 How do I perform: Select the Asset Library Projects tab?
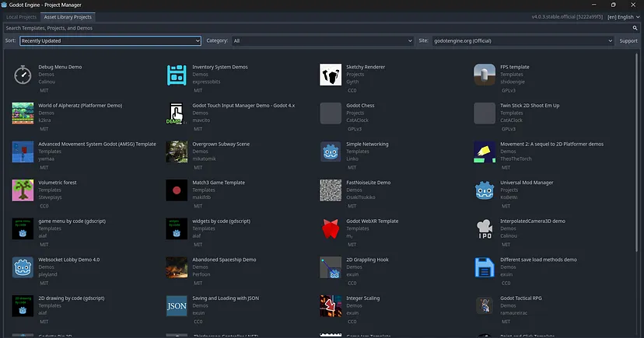(x=68, y=17)
